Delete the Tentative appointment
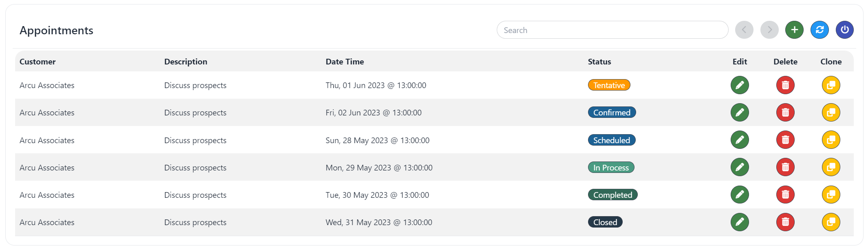Image resolution: width=868 pixels, height=250 pixels. 785,85
